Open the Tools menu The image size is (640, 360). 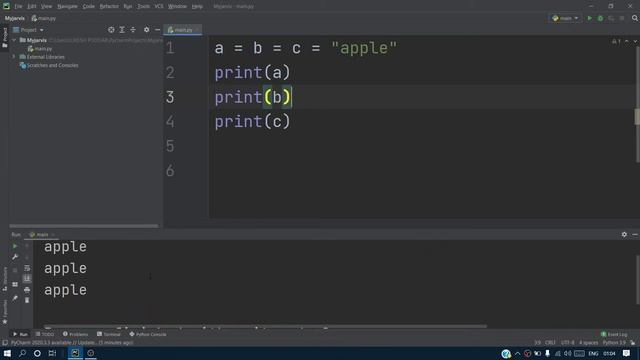tap(143, 7)
